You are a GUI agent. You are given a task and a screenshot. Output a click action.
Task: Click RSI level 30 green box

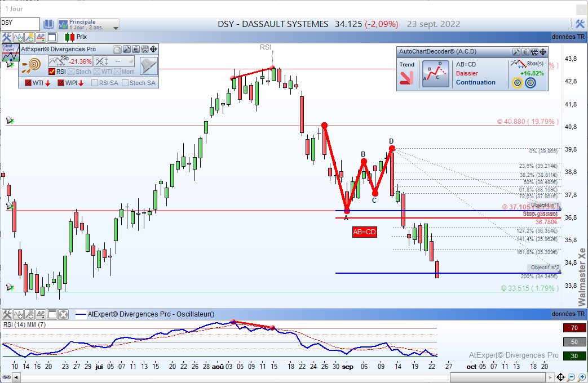click(574, 356)
